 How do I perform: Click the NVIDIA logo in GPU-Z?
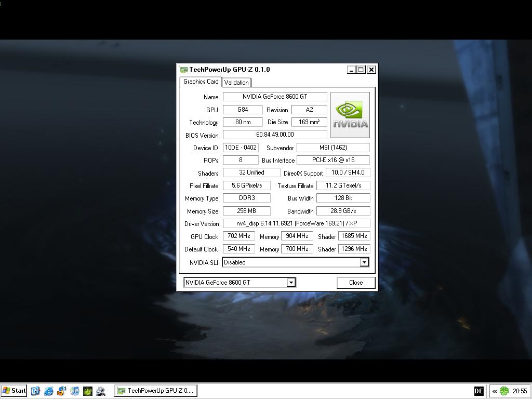350,115
